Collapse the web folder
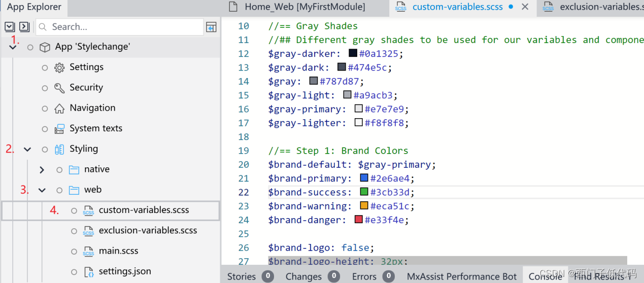644x283 pixels. [42, 190]
